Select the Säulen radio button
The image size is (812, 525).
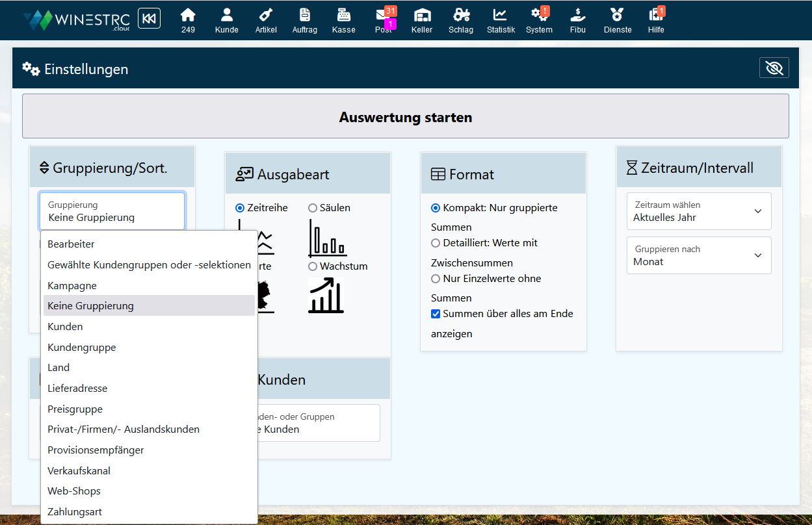[x=313, y=208]
